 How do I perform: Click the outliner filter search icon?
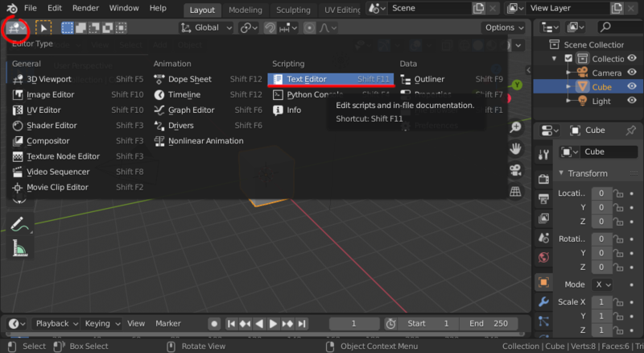[x=605, y=27]
